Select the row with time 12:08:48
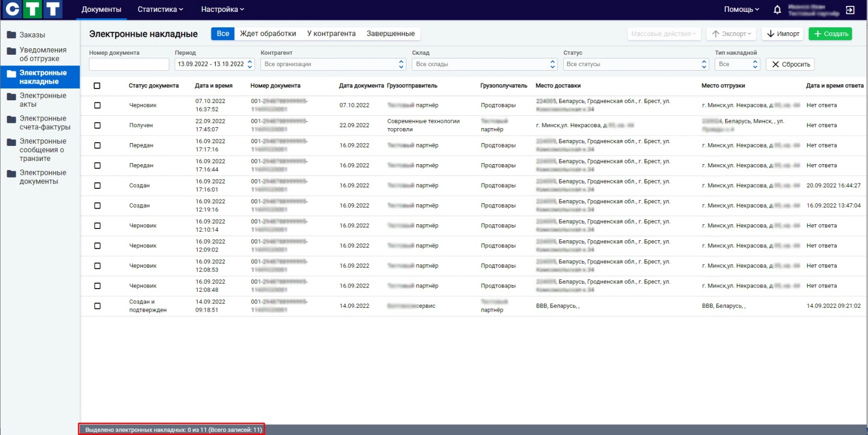This screenshot has height=435, width=868. (x=97, y=286)
